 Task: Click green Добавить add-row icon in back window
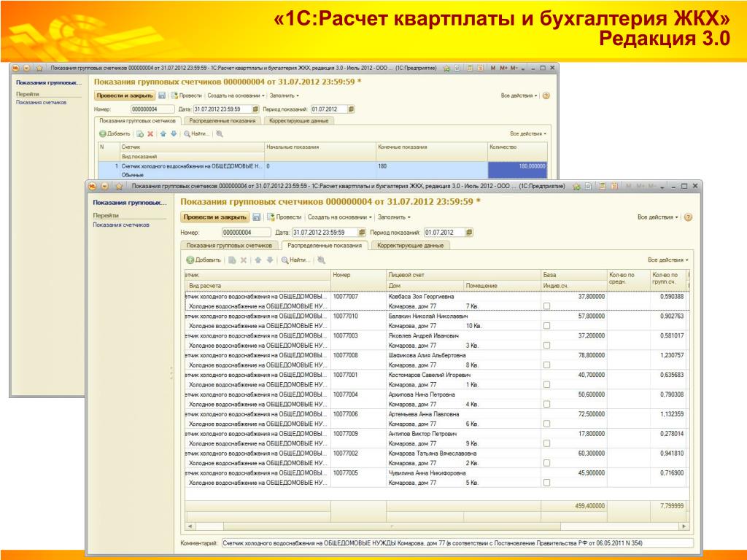point(102,134)
